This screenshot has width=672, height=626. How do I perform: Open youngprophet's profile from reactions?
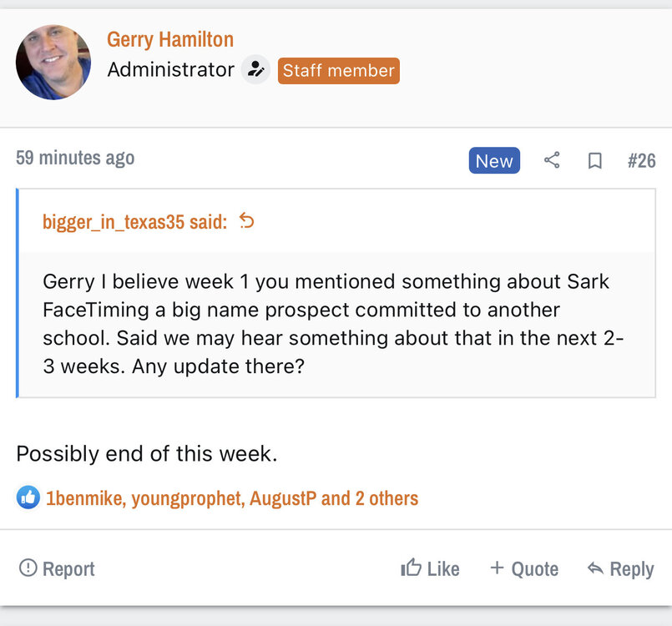click(x=187, y=498)
